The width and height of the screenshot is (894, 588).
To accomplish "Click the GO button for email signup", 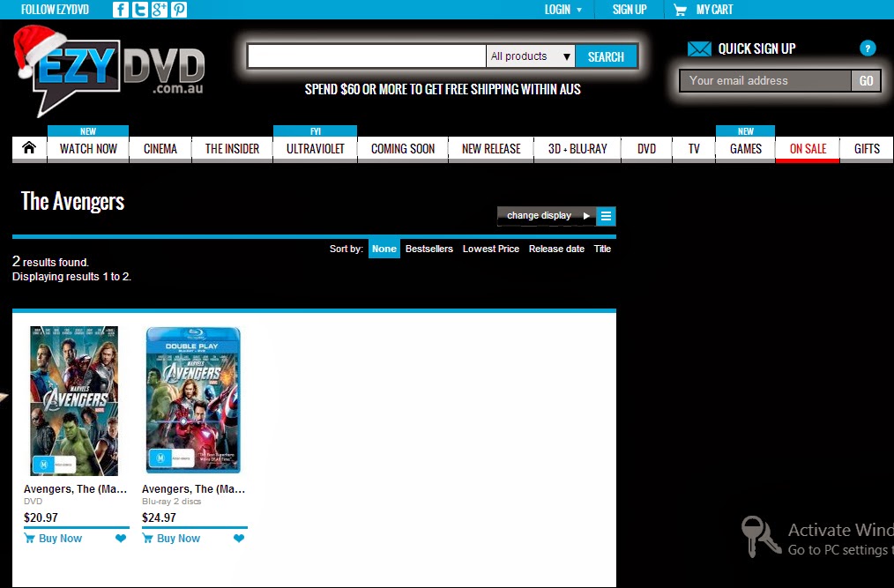I will 866,81.
